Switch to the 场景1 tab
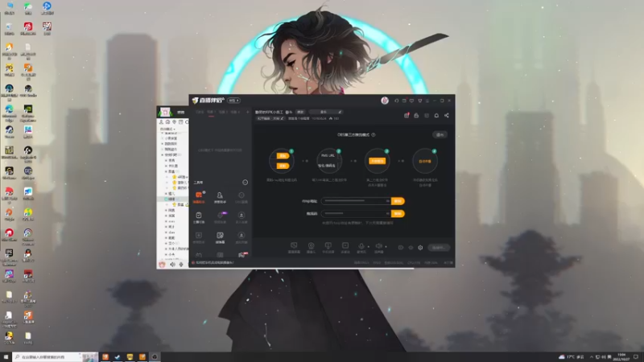The width and height of the screenshot is (644, 362). (211, 112)
